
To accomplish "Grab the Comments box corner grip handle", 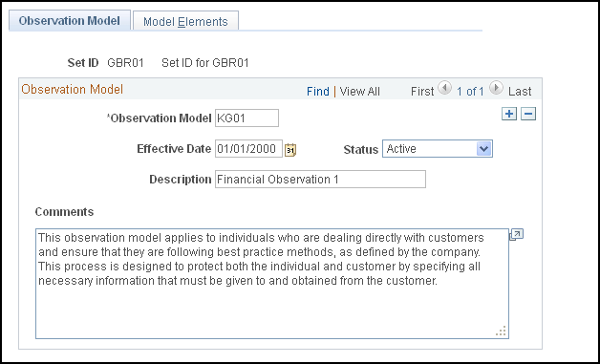I will pyautogui.click(x=501, y=332).
